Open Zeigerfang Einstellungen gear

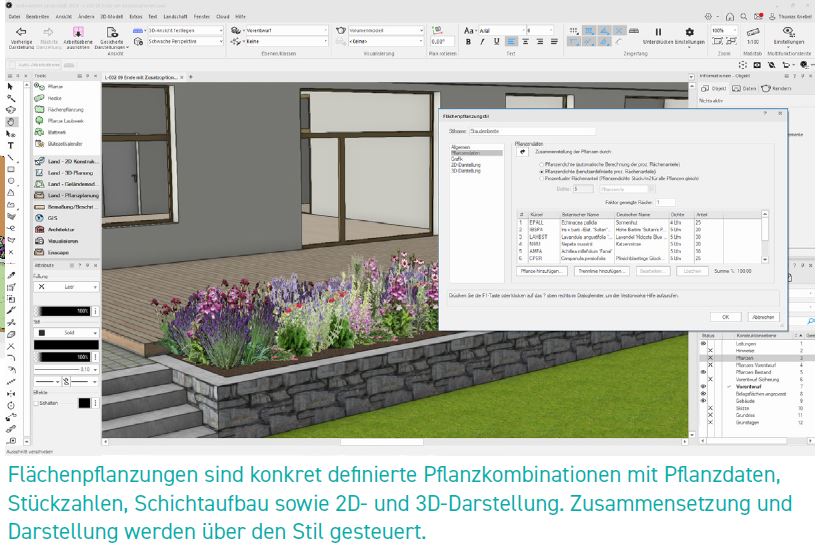coord(690,32)
